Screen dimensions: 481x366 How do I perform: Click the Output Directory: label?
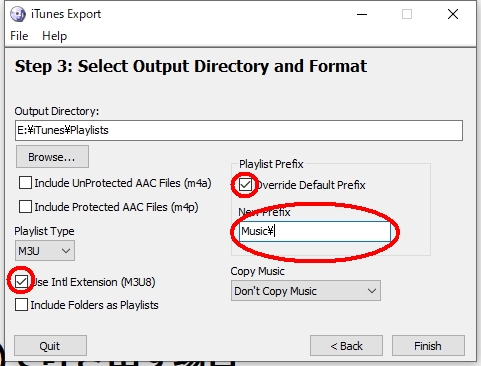click(57, 111)
